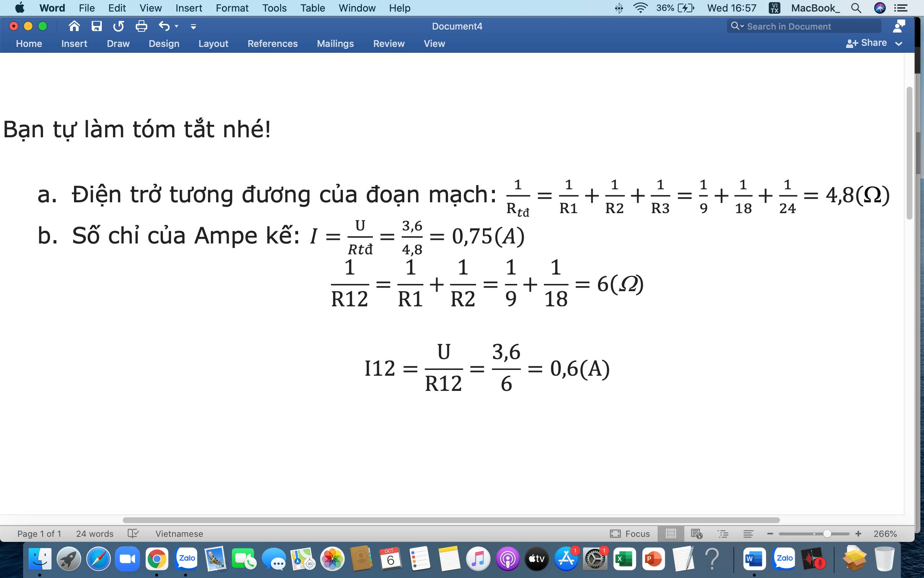The image size is (924, 578).
Task: Open Safari from the Dock
Action: [98, 559]
